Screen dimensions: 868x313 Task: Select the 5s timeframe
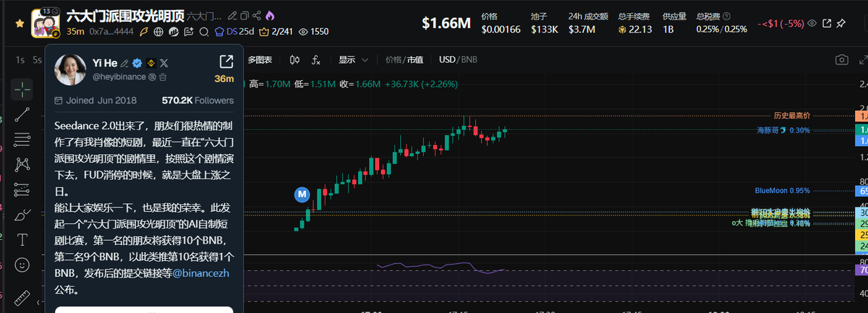click(x=37, y=60)
